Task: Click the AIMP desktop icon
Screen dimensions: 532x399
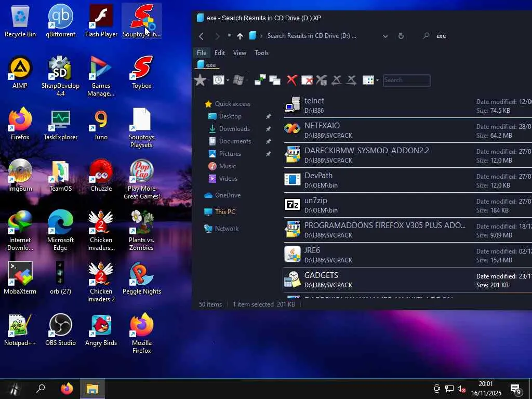Action: [20, 73]
